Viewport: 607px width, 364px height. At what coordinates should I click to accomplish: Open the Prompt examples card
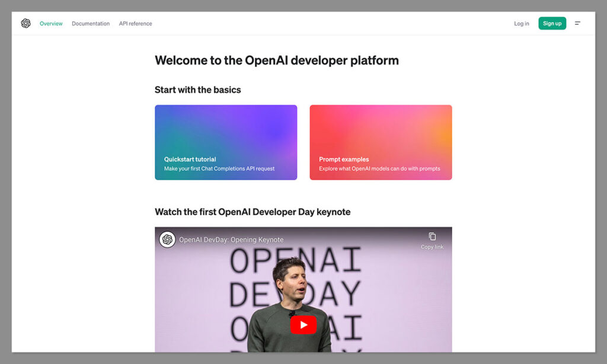point(381,142)
